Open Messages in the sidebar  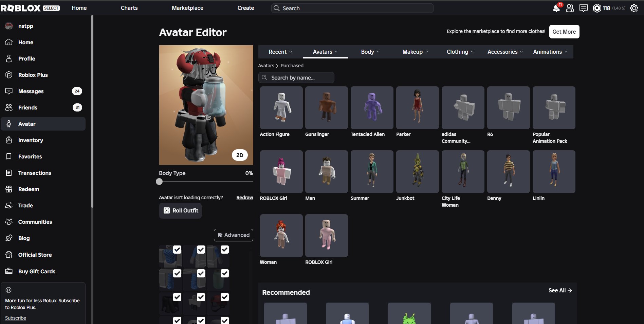tap(43, 91)
